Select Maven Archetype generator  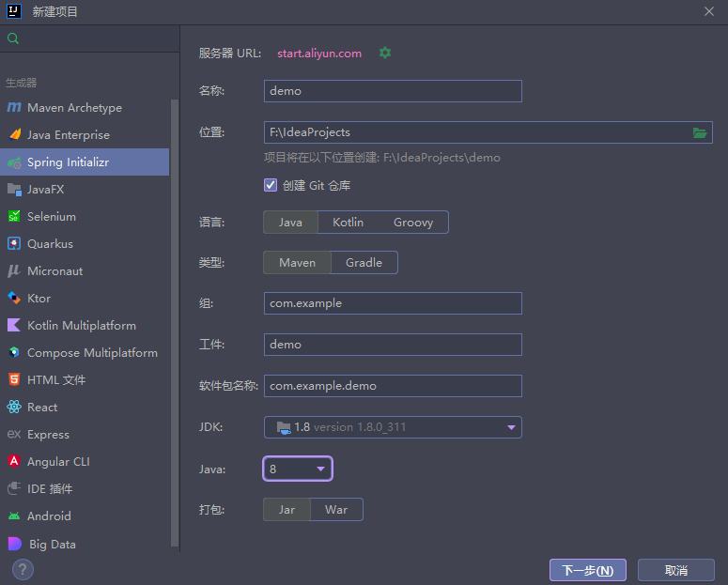click(85, 108)
